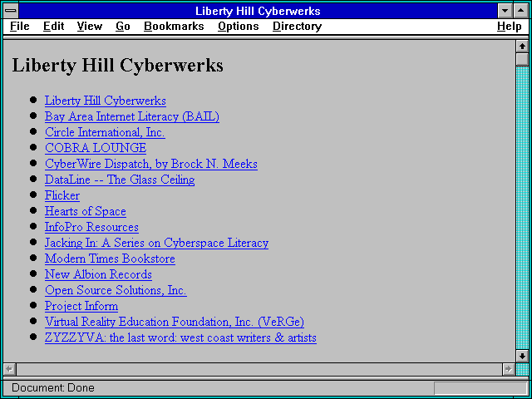The width and height of the screenshot is (532, 399).
Task: Open the InfoPro Resources link
Action: click(91, 227)
